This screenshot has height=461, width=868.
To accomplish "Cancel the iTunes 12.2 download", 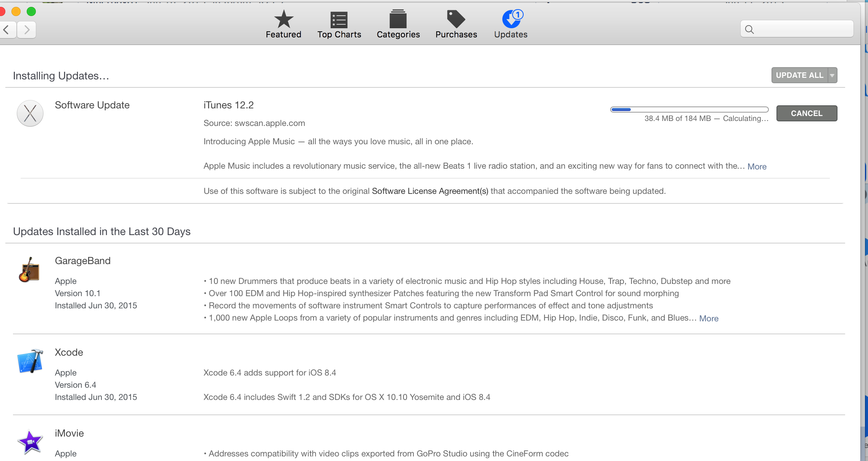I will click(x=807, y=113).
